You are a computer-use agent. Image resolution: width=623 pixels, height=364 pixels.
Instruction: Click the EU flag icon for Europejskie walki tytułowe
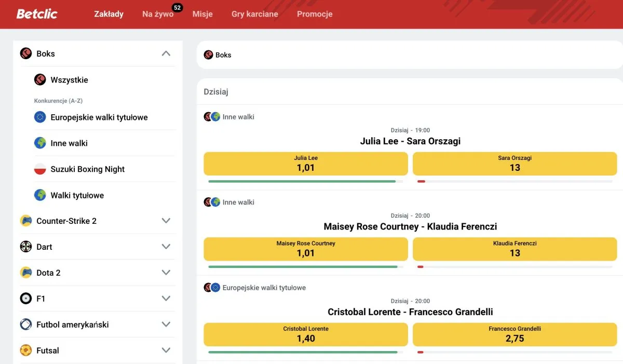coord(40,117)
